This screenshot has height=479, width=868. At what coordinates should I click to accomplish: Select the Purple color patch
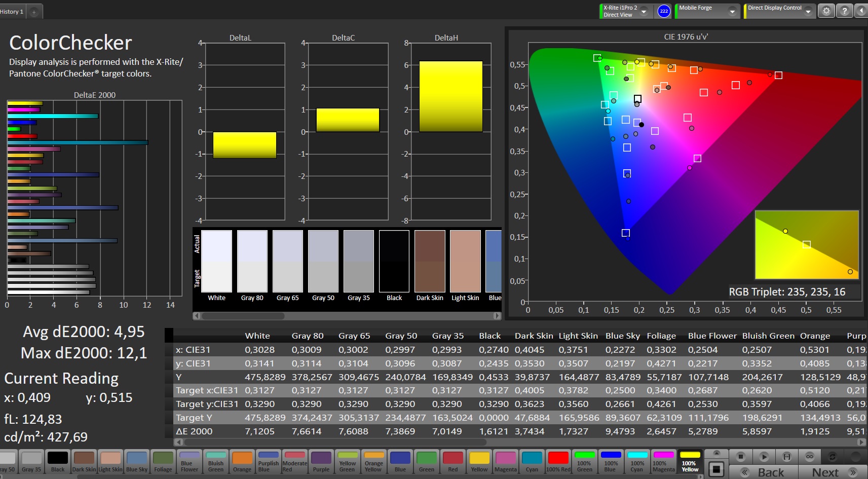coord(321,462)
